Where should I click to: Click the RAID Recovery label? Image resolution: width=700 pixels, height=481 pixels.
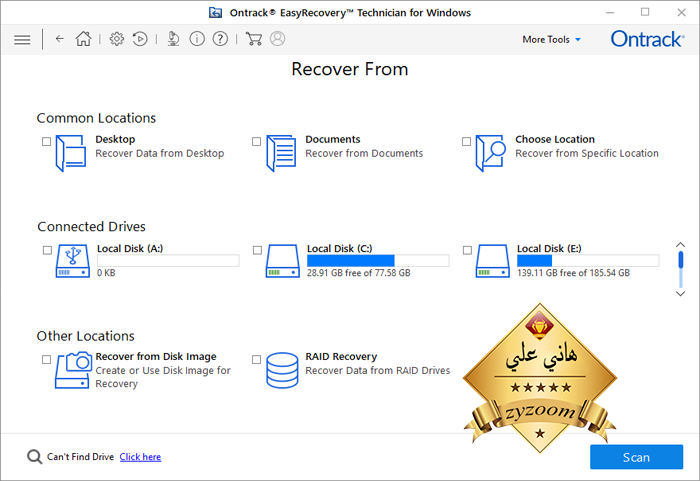(x=341, y=356)
